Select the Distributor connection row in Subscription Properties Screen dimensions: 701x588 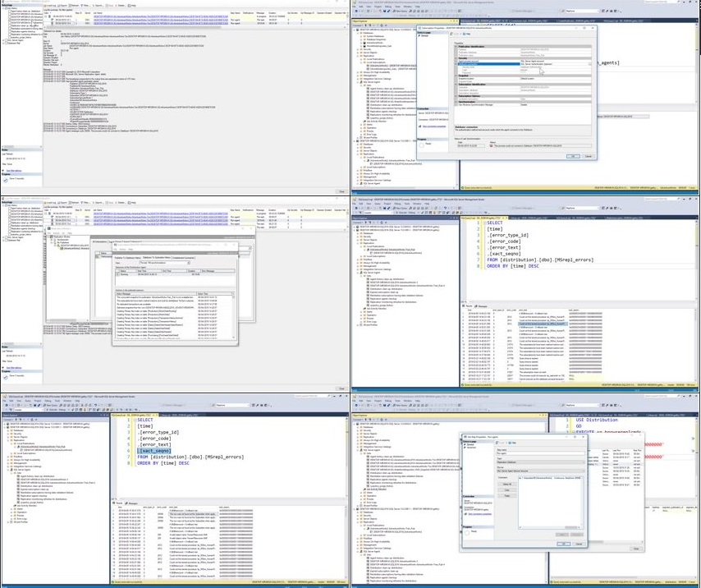pos(523,64)
